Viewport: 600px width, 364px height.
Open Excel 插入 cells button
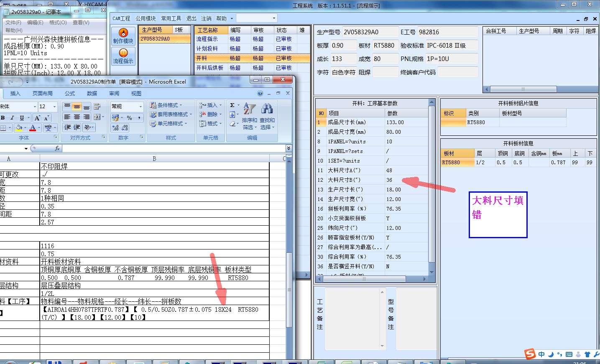tap(211, 105)
